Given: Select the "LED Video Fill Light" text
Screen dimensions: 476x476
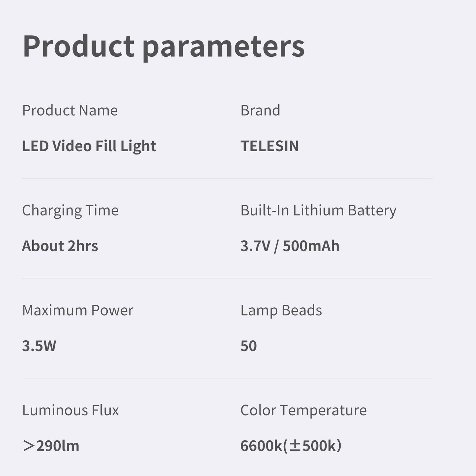Looking at the screenshot, I should coord(89,146).
